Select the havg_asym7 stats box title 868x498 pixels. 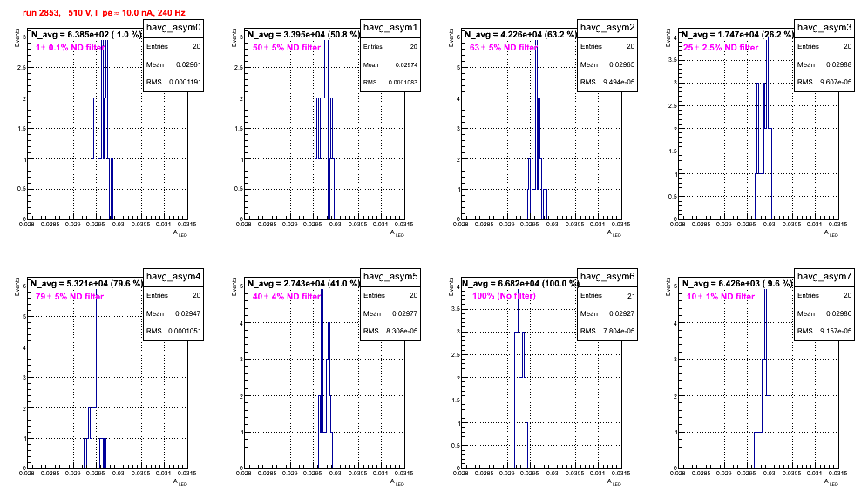(824, 277)
